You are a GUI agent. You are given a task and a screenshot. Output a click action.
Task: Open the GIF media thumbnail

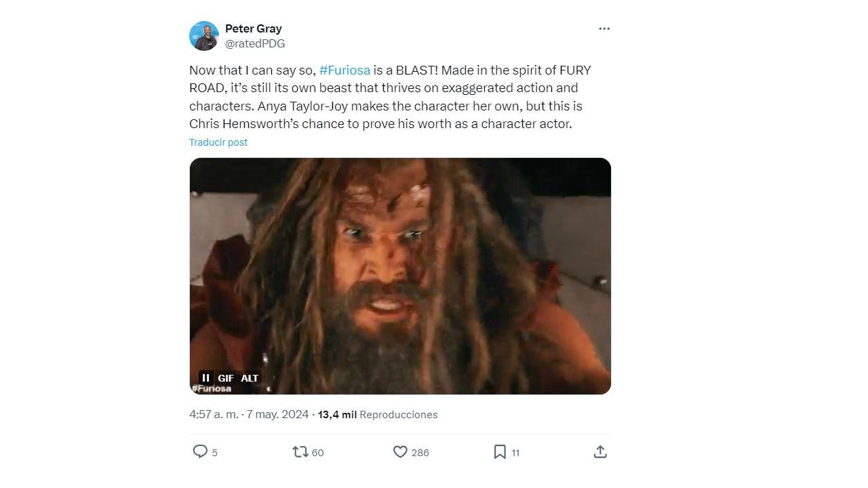pos(400,276)
